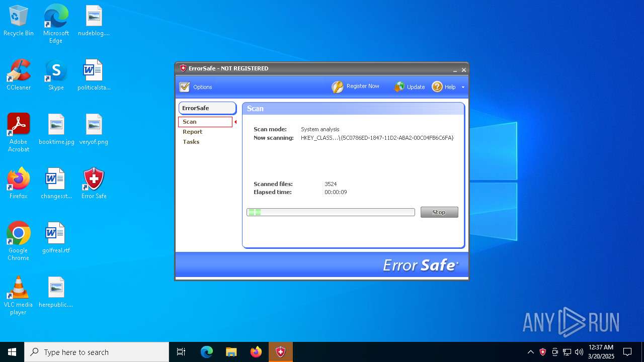Screen dimensions: 644x362
Task: Select the Firefox desktop shortcut
Action: 19,184
